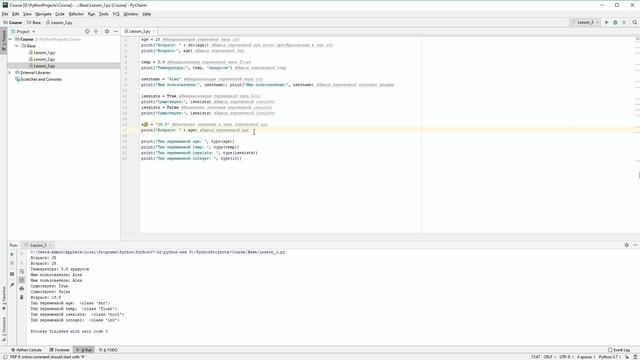Expand External Libraries node
Viewport: 640px width, 360px height.
tap(10, 72)
